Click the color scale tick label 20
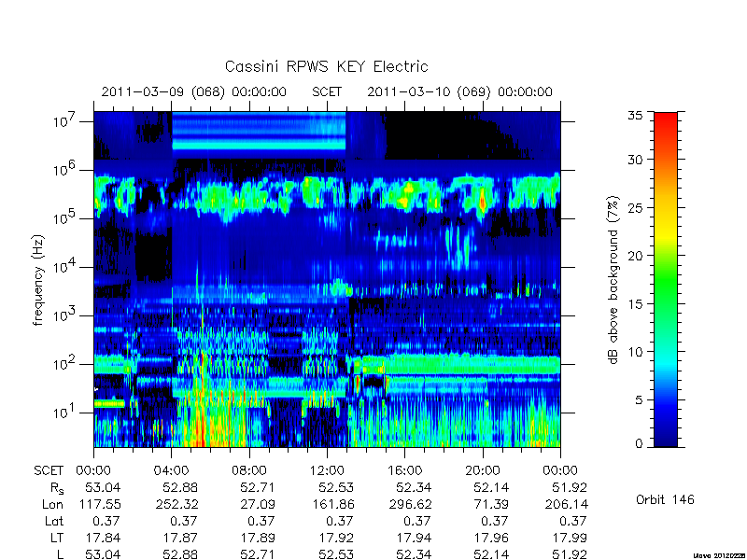747x560 pixels. tap(635, 256)
